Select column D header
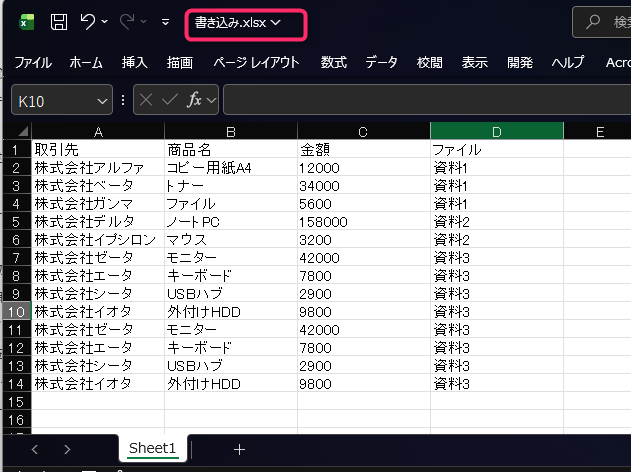Screen dimensions: 631x472 tap(496, 132)
